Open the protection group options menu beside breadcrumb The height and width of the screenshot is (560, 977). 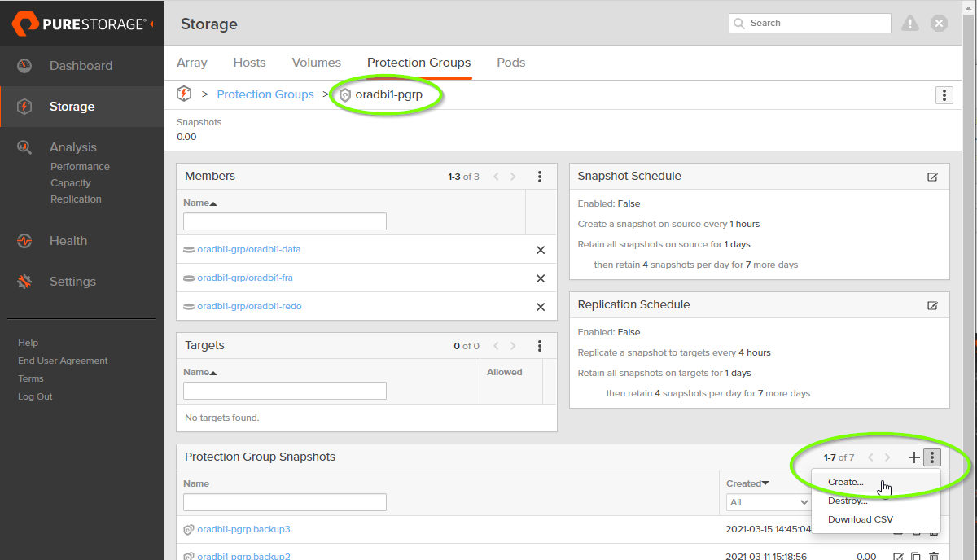[x=944, y=95]
